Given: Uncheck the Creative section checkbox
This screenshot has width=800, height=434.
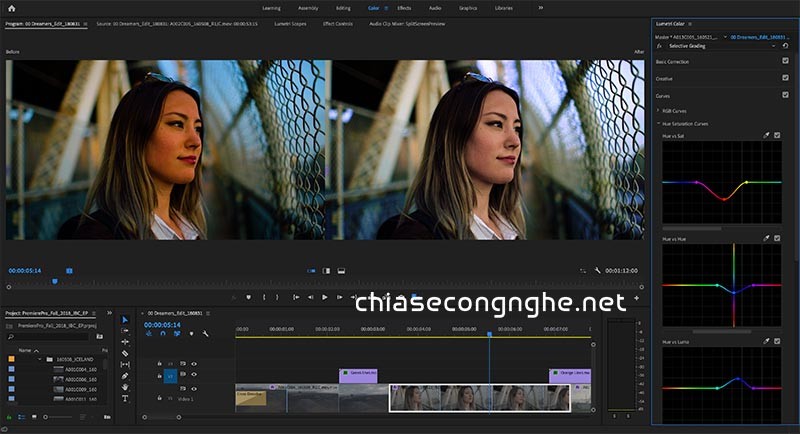Looking at the screenshot, I should pyautogui.click(x=785, y=77).
